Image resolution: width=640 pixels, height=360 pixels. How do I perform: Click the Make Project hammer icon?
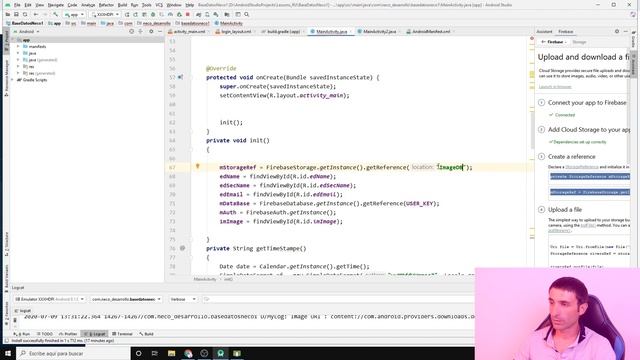[x=56, y=14]
